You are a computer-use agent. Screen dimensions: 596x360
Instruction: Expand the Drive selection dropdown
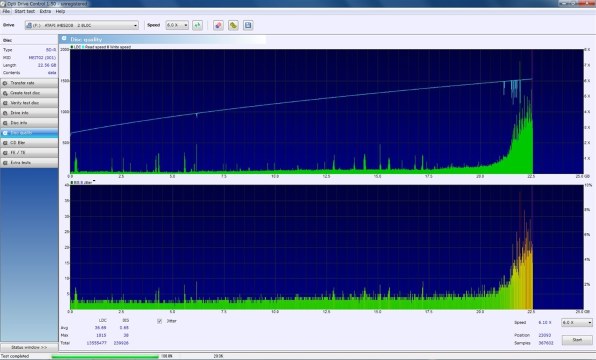click(82, 25)
